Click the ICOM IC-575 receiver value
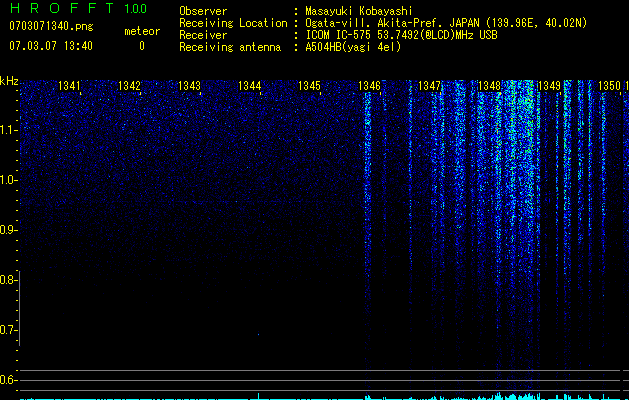629x400 pixels. [401, 35]
